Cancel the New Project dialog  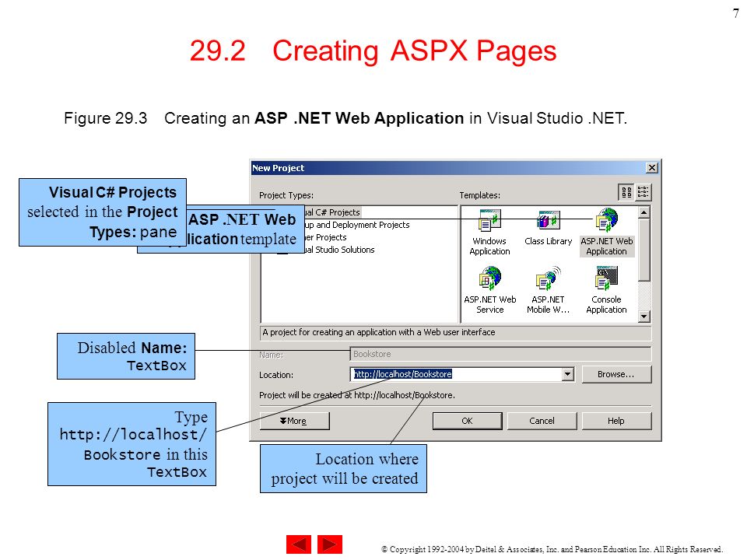pyautogui.click(x=542, y=421)
